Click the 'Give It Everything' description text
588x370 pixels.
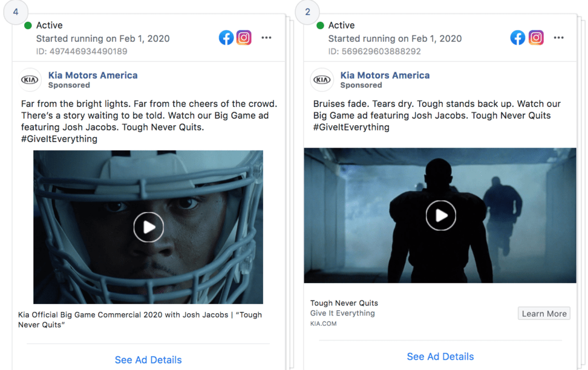(342, 313)
